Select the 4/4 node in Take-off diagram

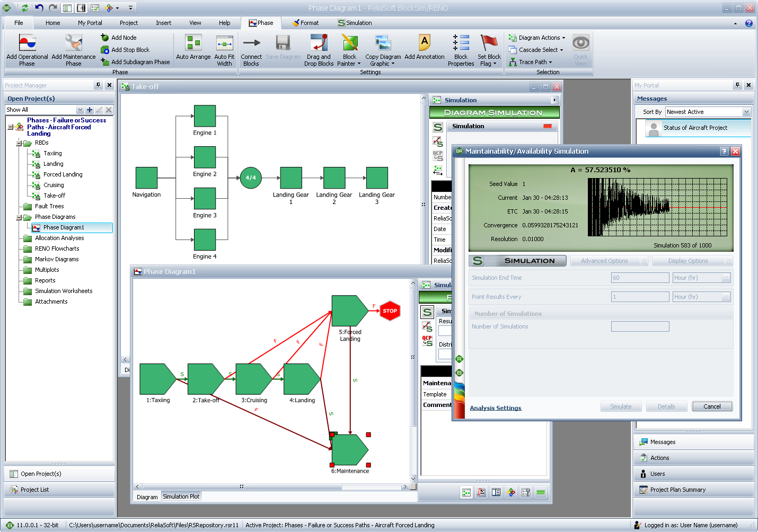(251, 178)
